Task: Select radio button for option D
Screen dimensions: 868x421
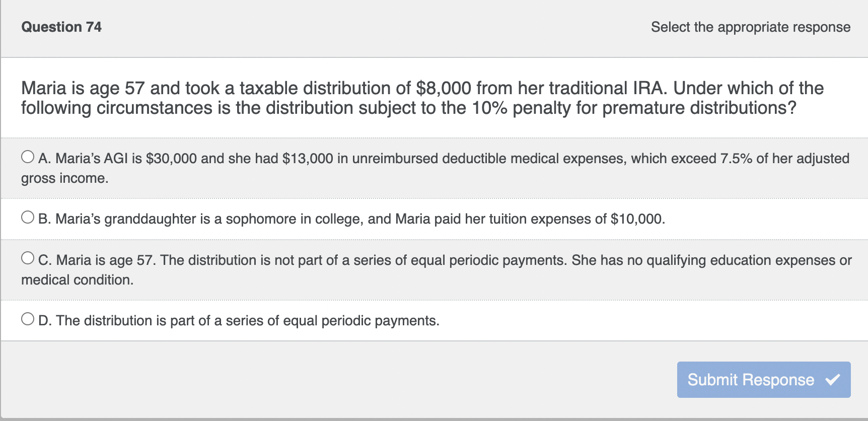Action: tap(27, 318)
